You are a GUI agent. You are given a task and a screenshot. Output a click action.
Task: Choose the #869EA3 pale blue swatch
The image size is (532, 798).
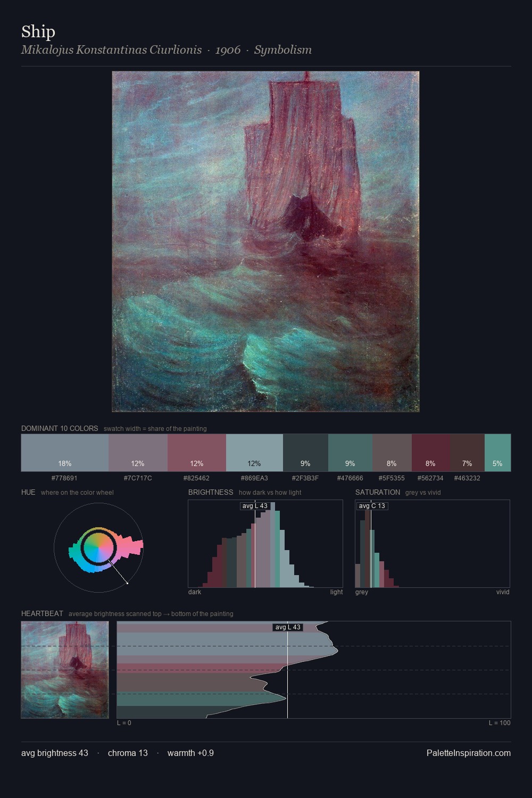point(254,453)
